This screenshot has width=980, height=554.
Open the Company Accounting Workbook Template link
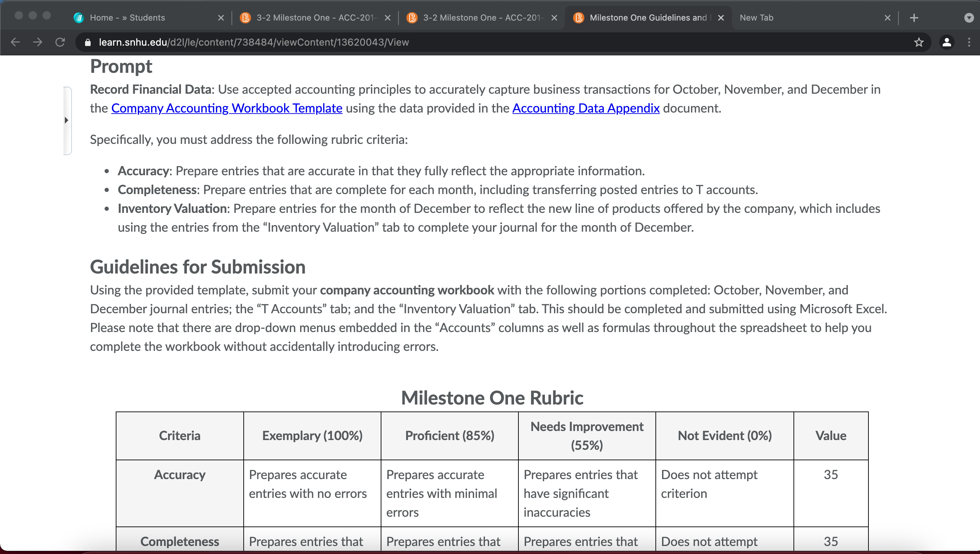(x=227, y=108)
